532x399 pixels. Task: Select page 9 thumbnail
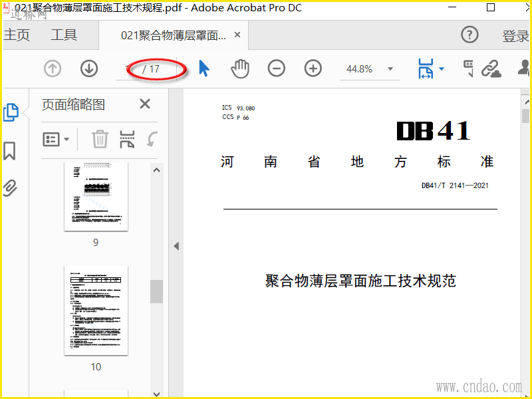(96, 197)
